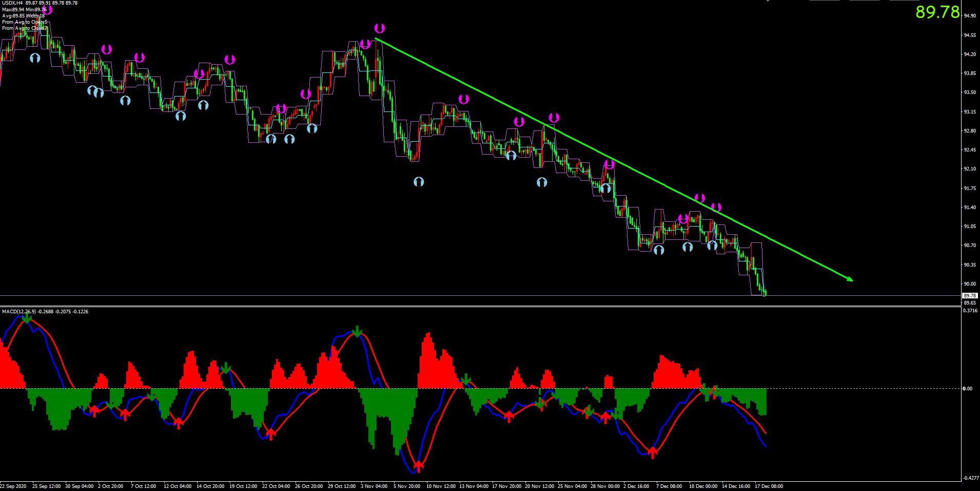
Task: Click the arrowhead of the green trend line
Action: pyautogui.click(x=850, y=279)
